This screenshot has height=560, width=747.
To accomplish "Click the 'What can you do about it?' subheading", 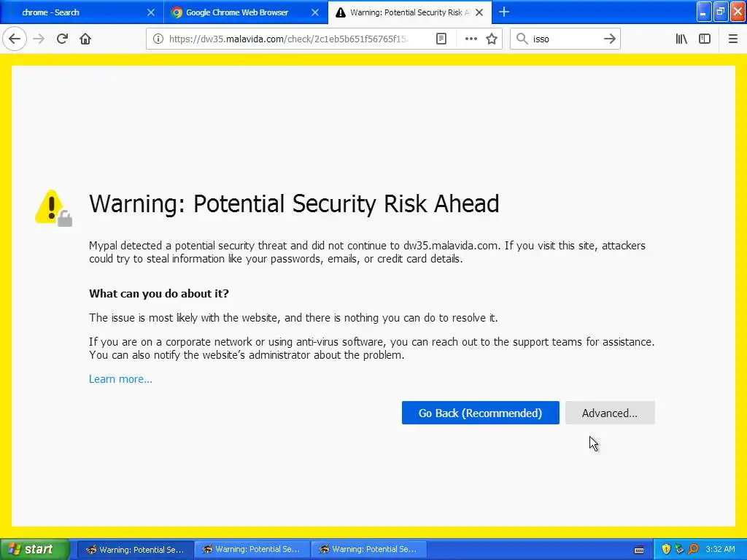I will tap(158, 293).
